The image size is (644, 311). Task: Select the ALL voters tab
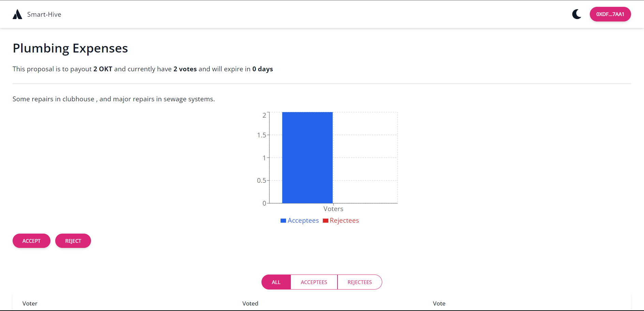pyautogui.click(x=276, y=282)
